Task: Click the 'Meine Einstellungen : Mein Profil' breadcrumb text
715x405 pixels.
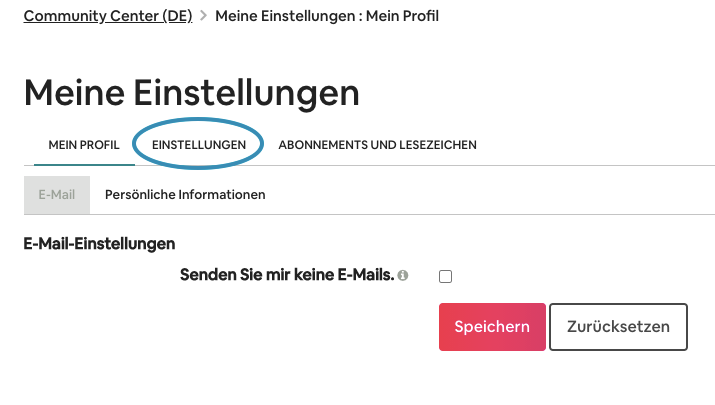Action: click(x=327, y=16)
